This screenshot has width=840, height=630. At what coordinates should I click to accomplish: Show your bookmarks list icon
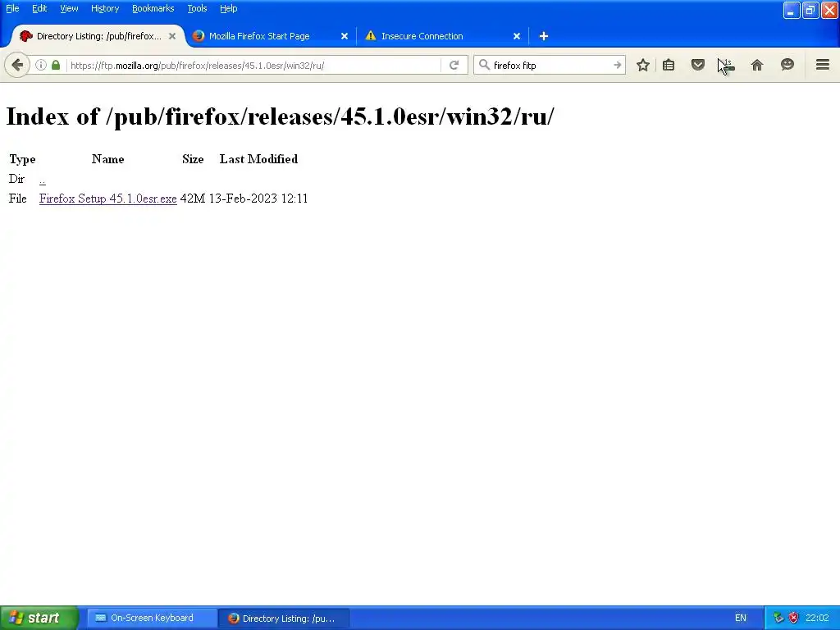(x=669, y=66)
